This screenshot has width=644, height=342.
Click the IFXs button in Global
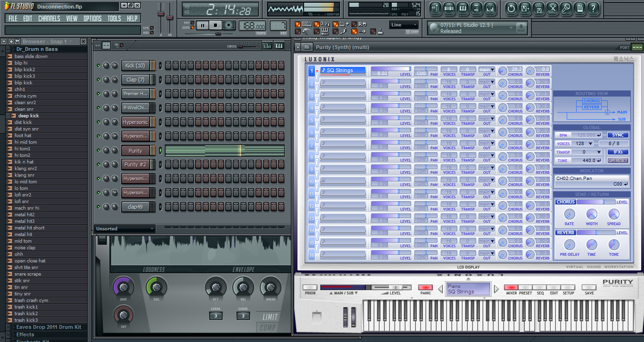pyautogui.click(x=618, y=152)
